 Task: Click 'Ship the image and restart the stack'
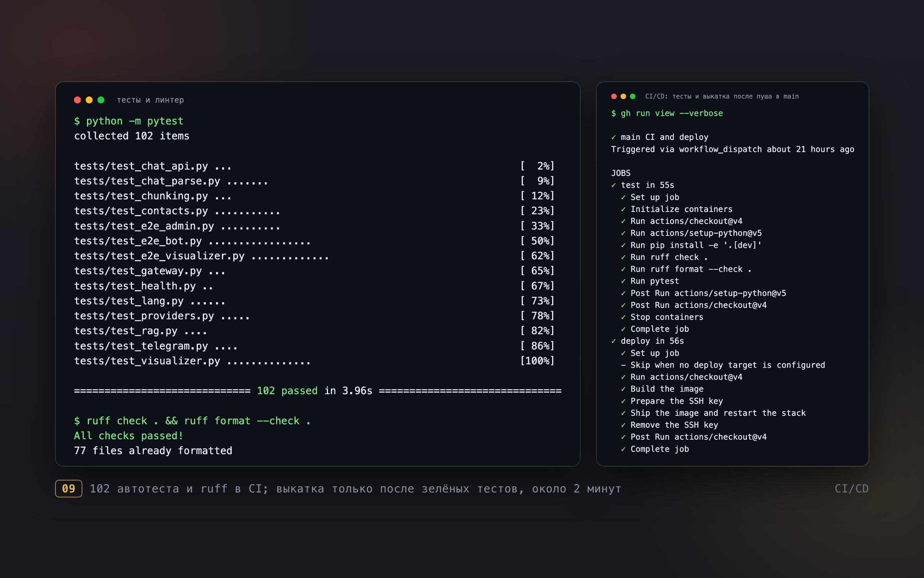713,413
